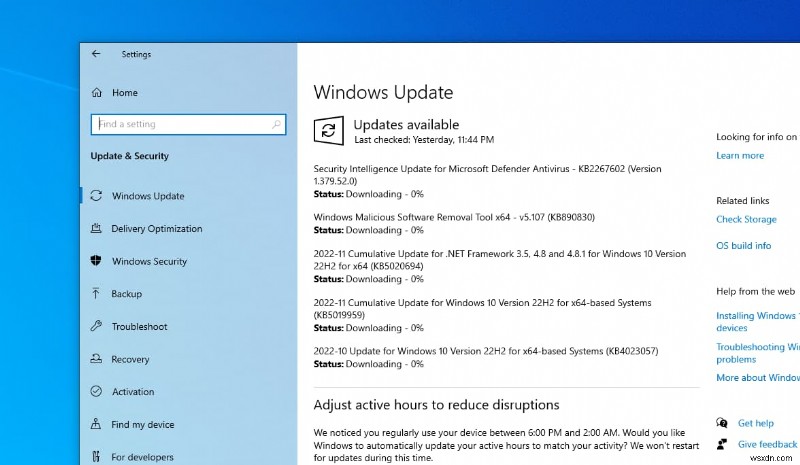The image size is (800, 465).
Task: Click the Adjust active hours heading
Action: [x=436, y=405]
